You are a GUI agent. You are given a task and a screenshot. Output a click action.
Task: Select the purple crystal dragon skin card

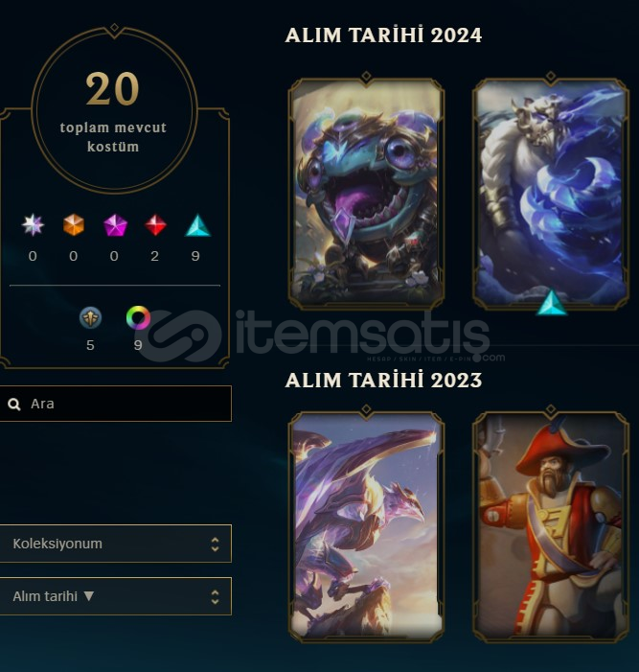tap(366, 526)
